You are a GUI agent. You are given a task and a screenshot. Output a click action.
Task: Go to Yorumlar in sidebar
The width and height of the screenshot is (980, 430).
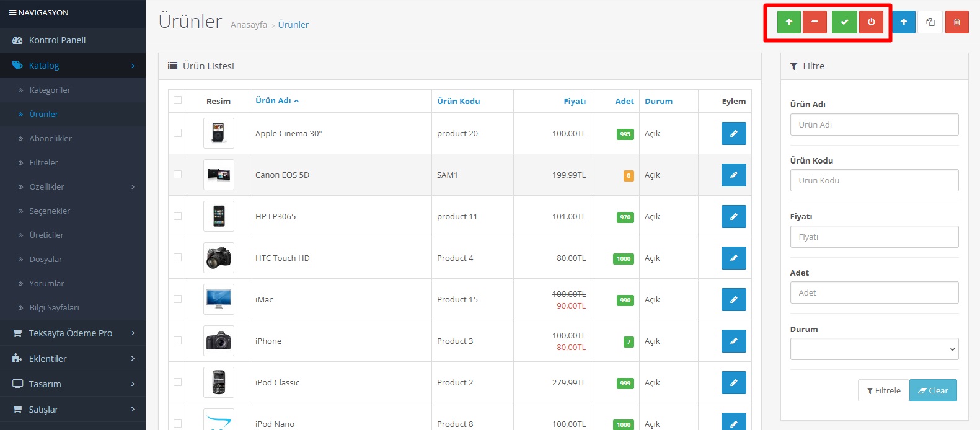point(73,283)
